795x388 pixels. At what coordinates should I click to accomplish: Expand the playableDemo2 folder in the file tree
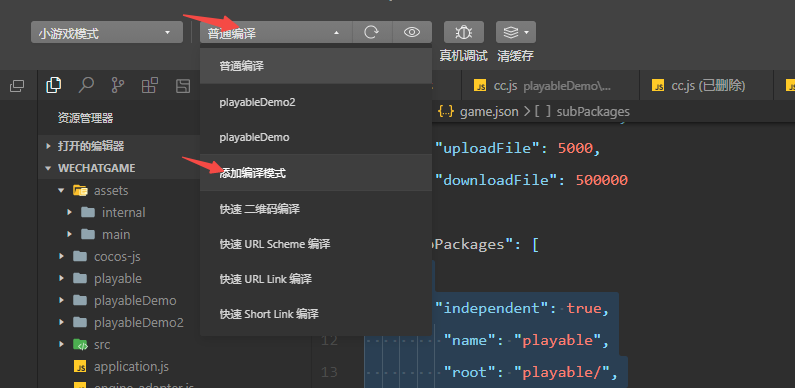point(61,323)
